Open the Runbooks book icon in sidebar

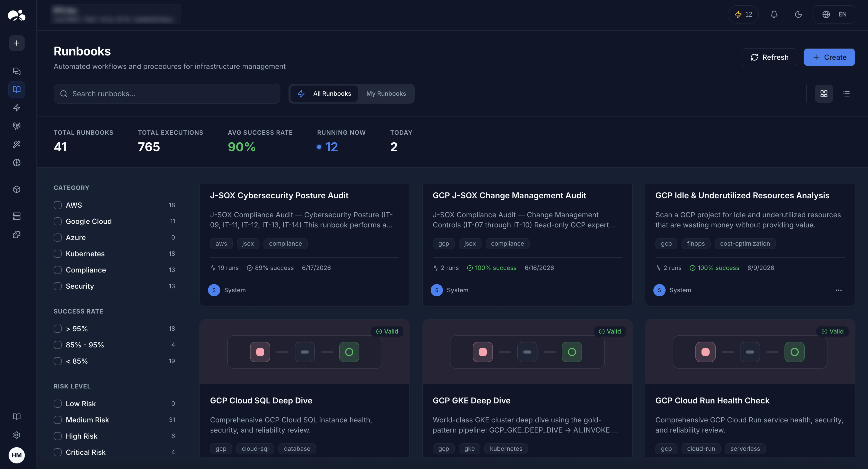coord(16,89)
